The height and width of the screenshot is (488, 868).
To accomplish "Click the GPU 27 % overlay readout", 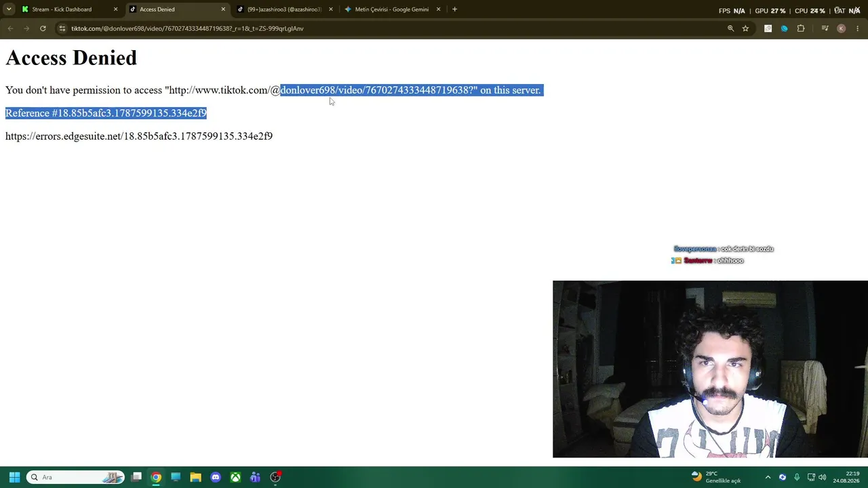I will [x=770, y=10].
